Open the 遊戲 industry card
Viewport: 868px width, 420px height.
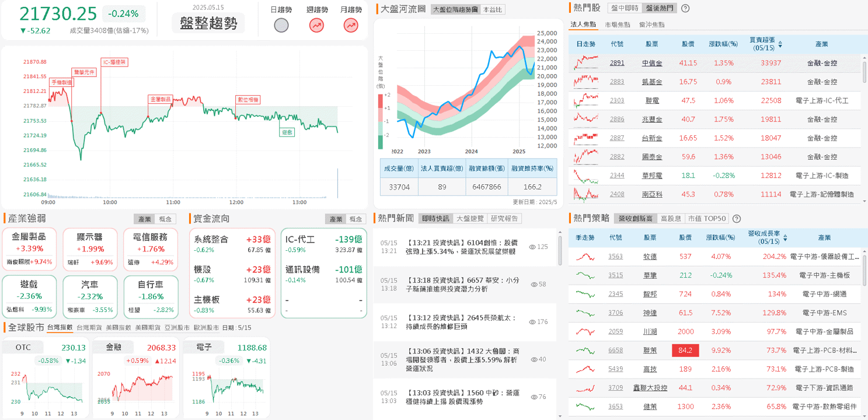[29, 296]
